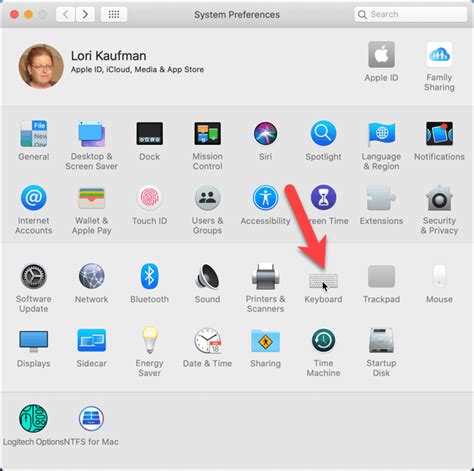Close the System Preferences window
The width and height of the screenshot is (474, 471).
pos(14,14)
